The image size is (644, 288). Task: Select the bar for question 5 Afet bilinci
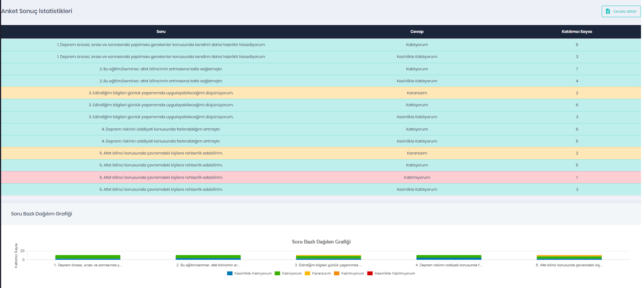pyautogui.click(x=569, y=257)
